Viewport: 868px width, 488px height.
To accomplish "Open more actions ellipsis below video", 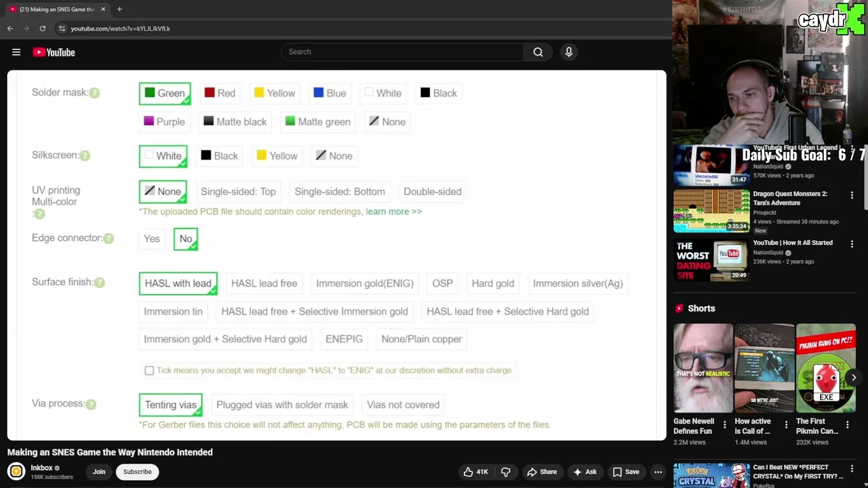I will pyautogui.click(x=658, y=472).
